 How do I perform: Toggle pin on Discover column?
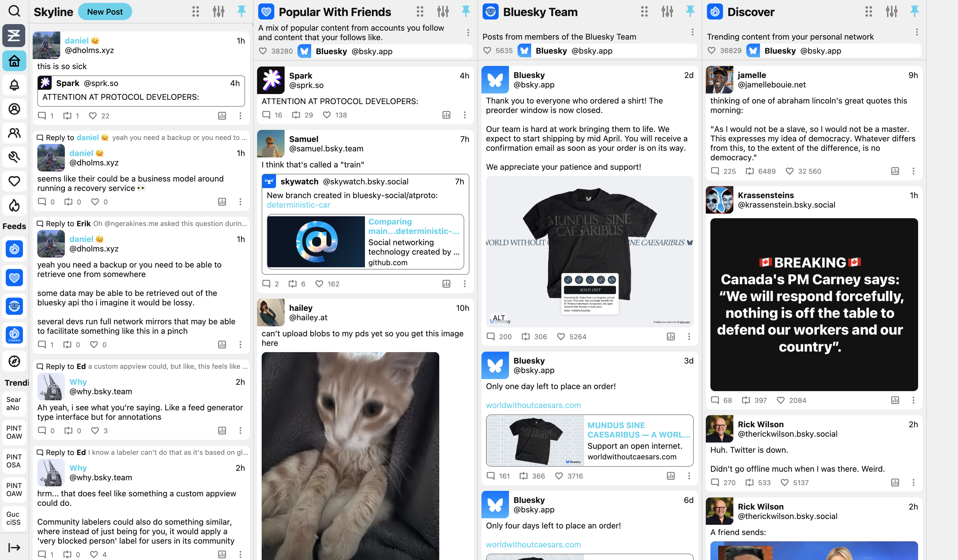914,11
